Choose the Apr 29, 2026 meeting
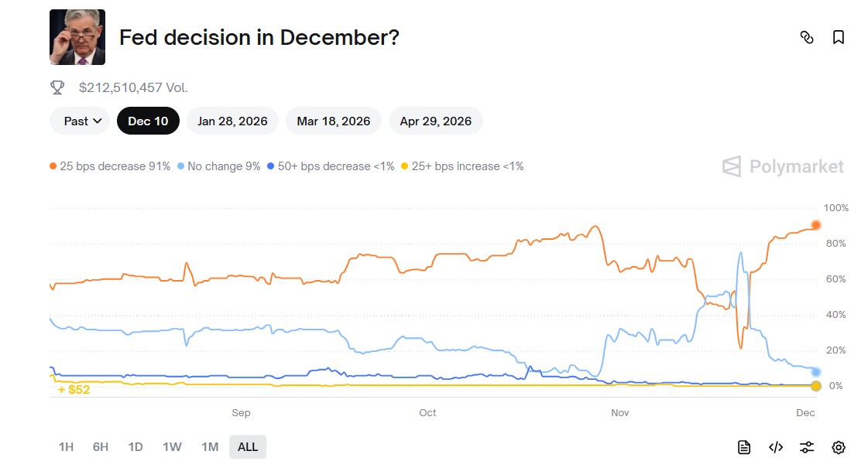 pyautogui.click(x=435, y=121)
